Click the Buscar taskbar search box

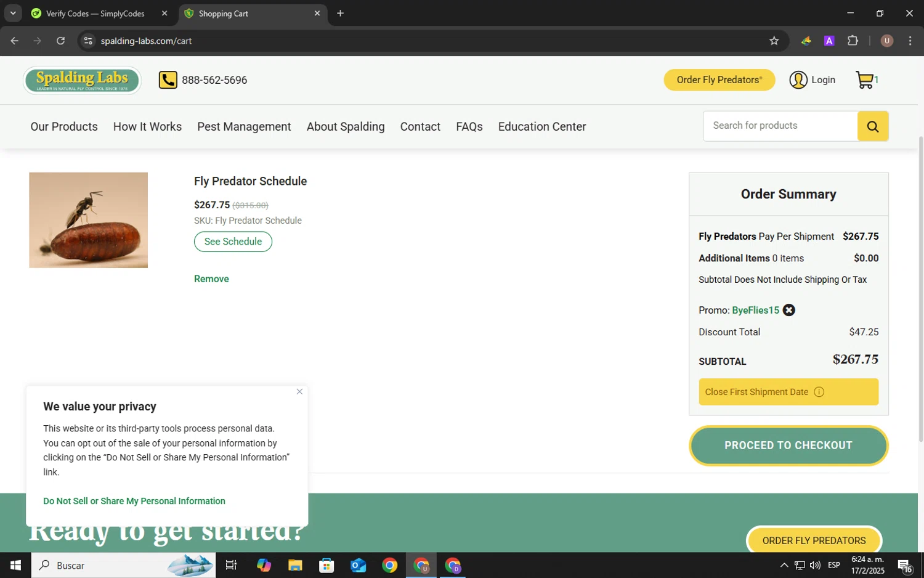click(x=123, y=565)
